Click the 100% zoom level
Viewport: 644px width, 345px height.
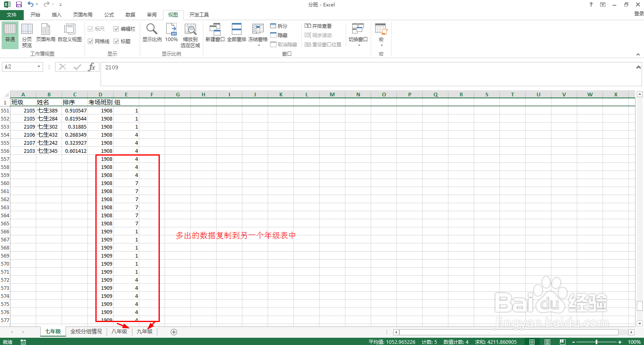634,342
